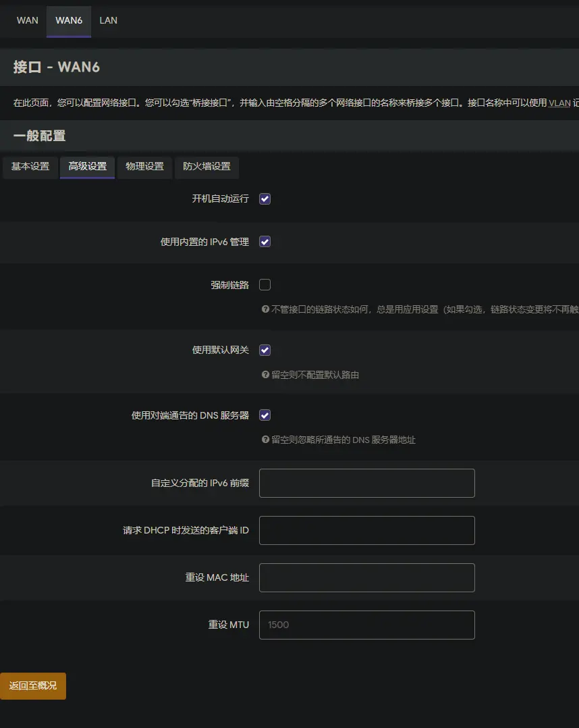
Task: Select the 高级设置 tab
Action: [88, 167]
